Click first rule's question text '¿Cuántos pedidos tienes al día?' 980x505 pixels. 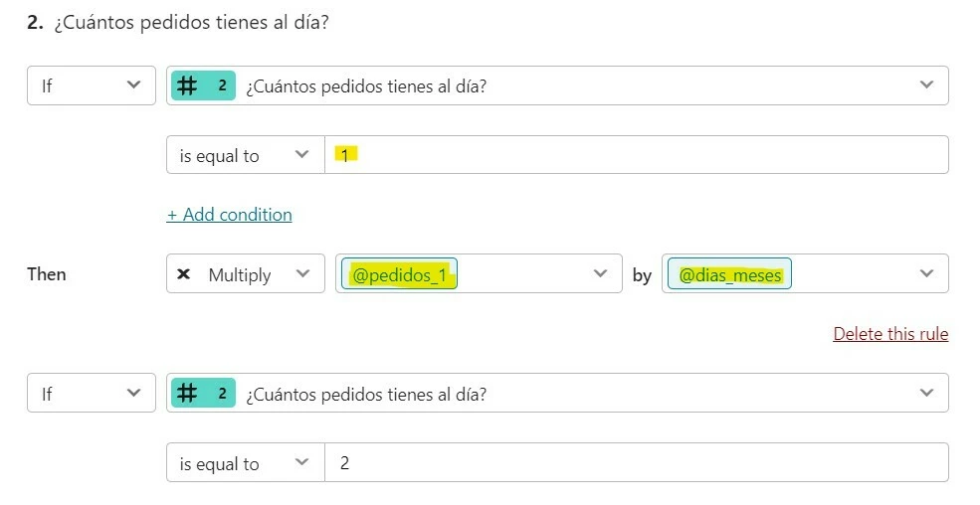tap(365, 86)
